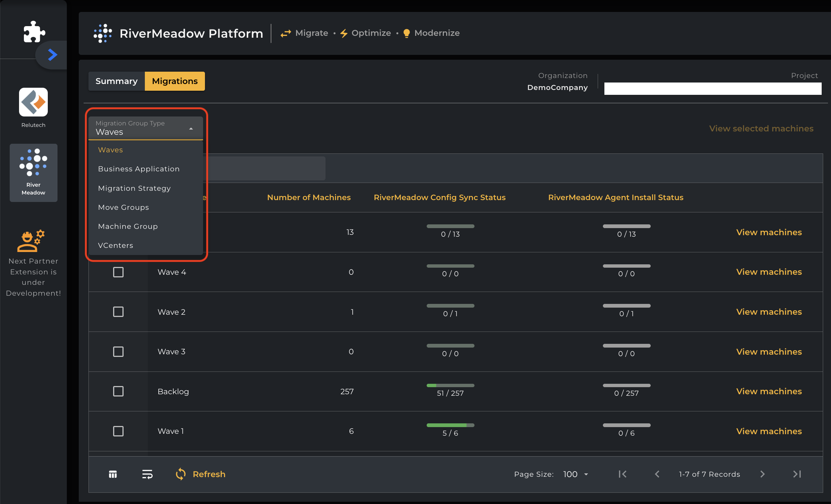
Task: Check the Wave 1 row checkbox
Action: click(x=118, y=431)
